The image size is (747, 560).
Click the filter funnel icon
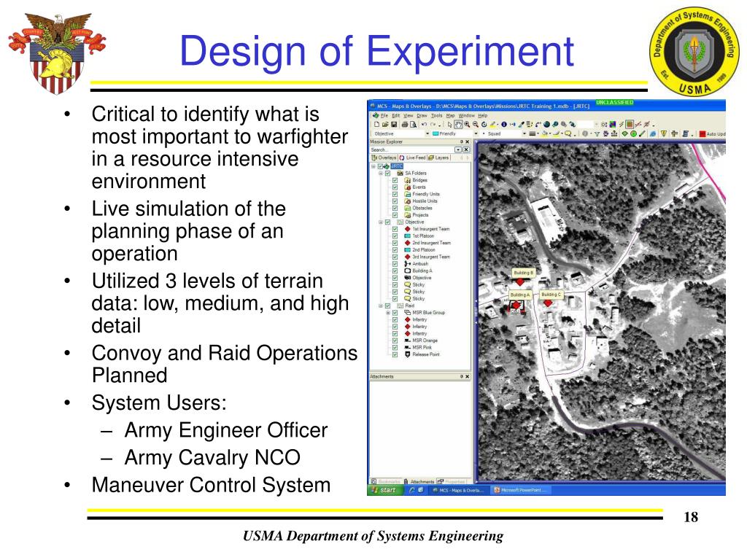597,134
